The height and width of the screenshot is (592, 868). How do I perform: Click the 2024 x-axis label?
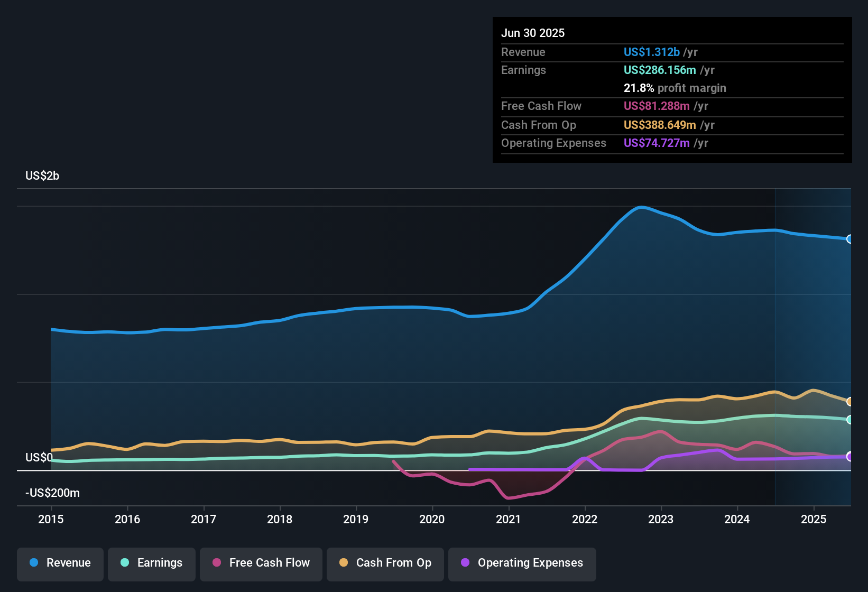tap(737, 519)
